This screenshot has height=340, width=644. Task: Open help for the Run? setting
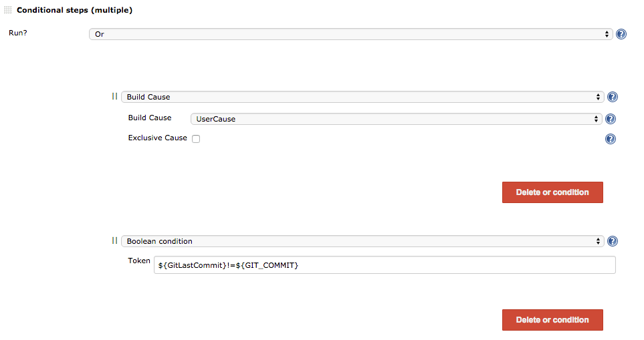point(621,34)
